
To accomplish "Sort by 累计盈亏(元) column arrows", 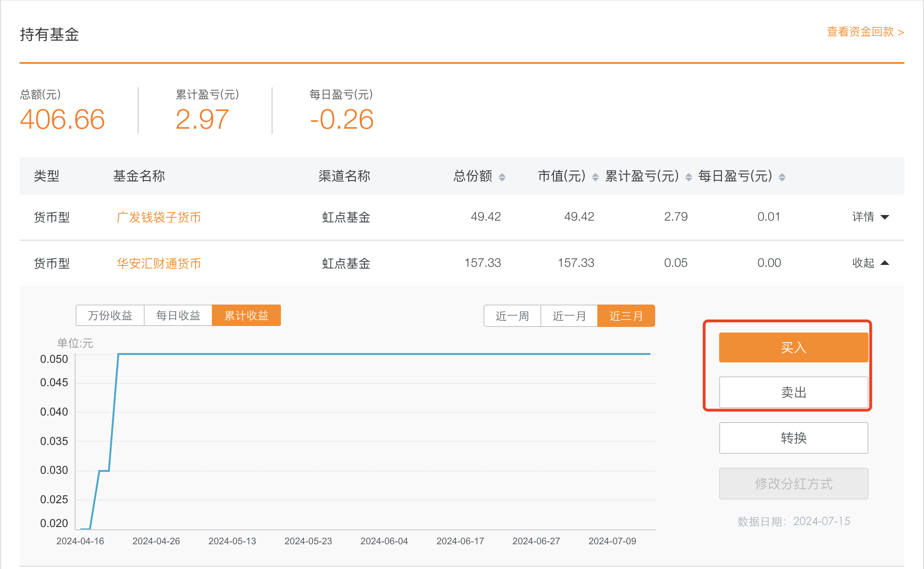I will tap(689, 177).
